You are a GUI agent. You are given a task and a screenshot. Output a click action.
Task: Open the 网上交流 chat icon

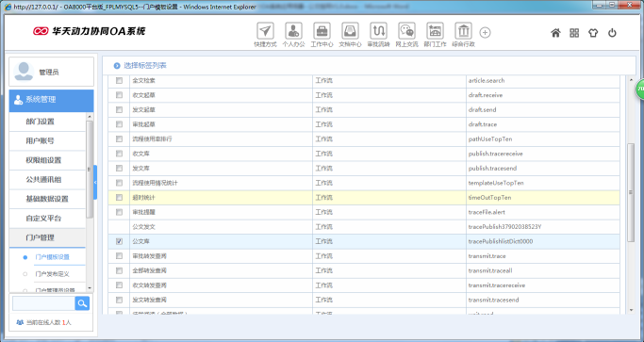406,31
